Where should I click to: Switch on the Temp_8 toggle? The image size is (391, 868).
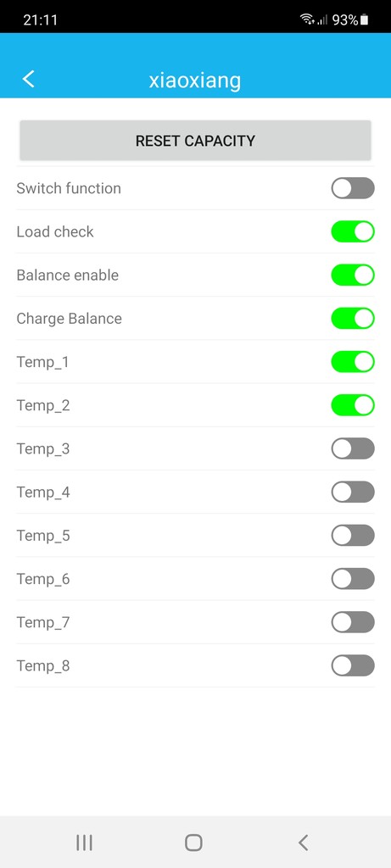pos(353,665)
